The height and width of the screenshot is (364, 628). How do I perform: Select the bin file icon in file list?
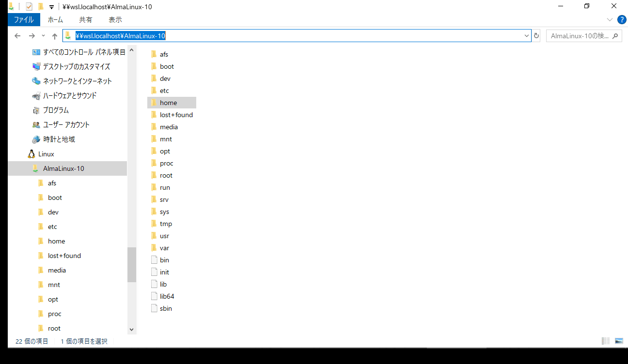(x=154, y=260)
